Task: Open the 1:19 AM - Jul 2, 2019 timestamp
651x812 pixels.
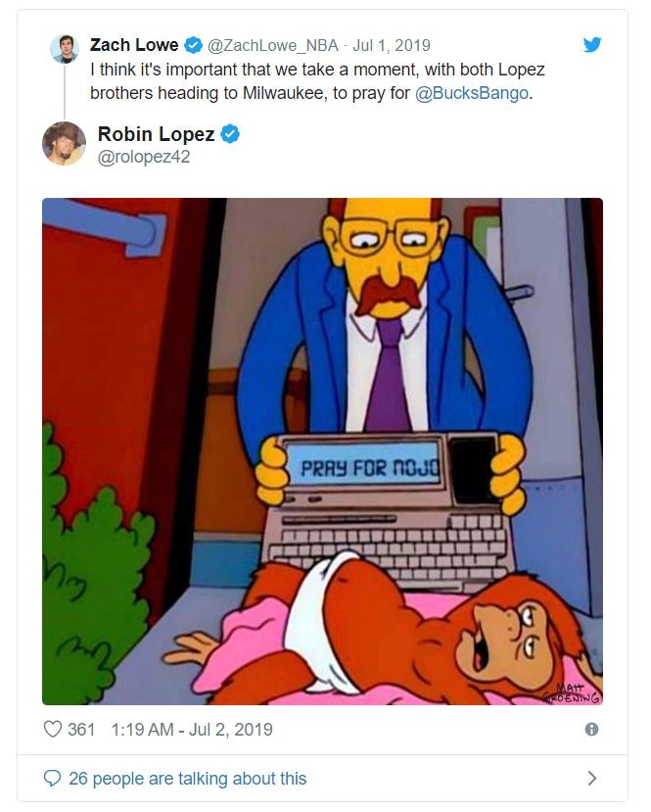Action: pos(192,729)
